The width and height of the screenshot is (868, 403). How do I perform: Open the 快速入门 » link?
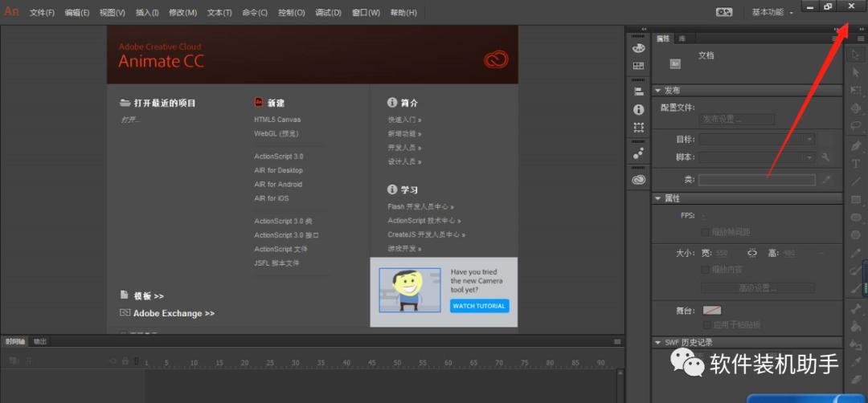pos(404,120)
